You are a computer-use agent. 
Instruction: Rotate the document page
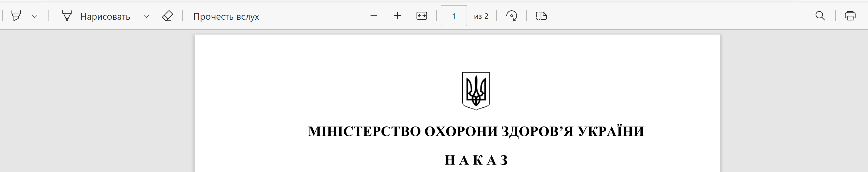coord(511,16)
